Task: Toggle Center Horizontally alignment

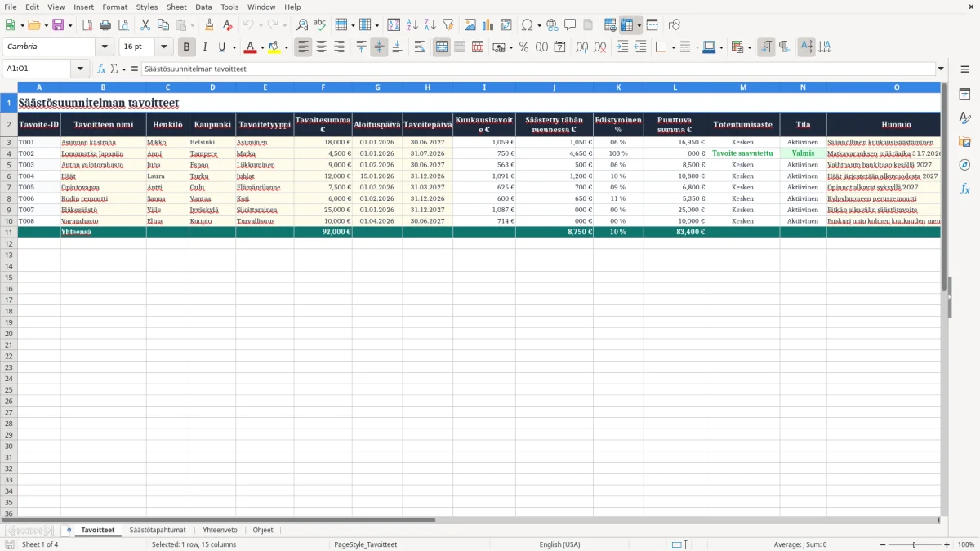Action: pyautogui.click(x=322, y=47)
